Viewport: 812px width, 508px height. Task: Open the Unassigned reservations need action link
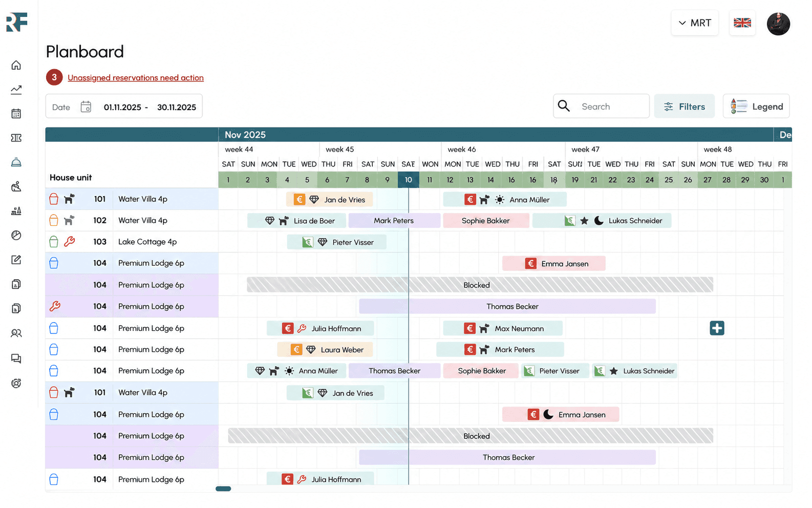point(136,78)
